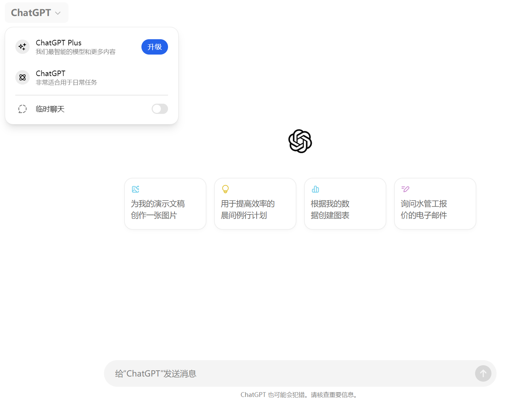
Task: Click the lightbulb icon on the morning routine card
Action: [225, 189]
